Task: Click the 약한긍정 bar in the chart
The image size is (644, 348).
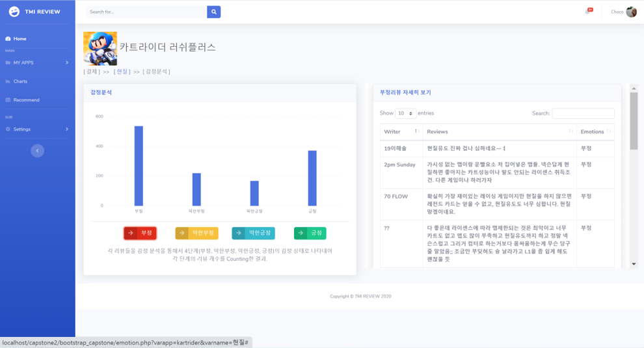Action: point(254,194)
